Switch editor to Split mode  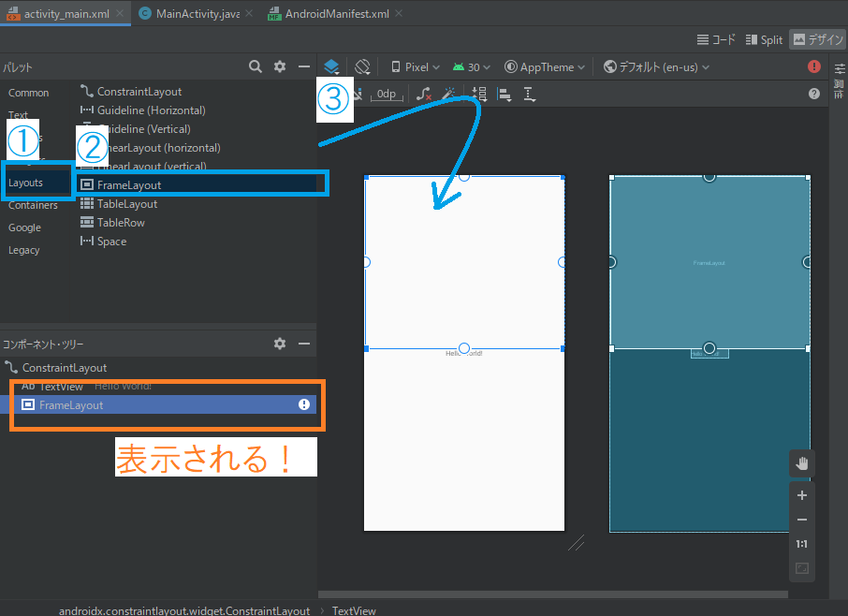[764, 39]
